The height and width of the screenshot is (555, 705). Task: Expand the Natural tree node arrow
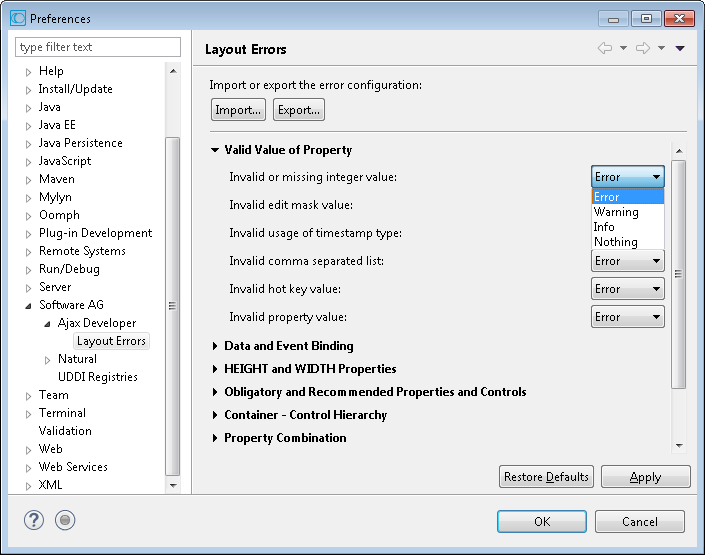(x=47, y=360)
